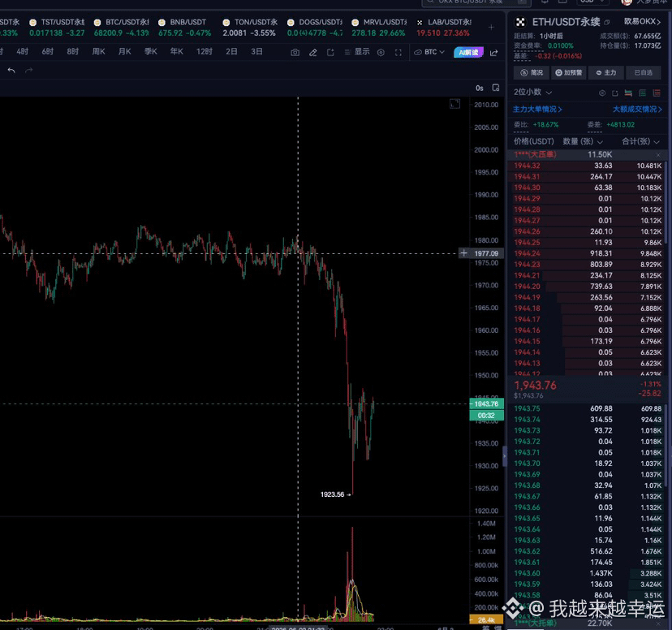Open the 欧易OKX exchange selector
The height and width of the screenshot is (630, 672).
tap(642, 21)
